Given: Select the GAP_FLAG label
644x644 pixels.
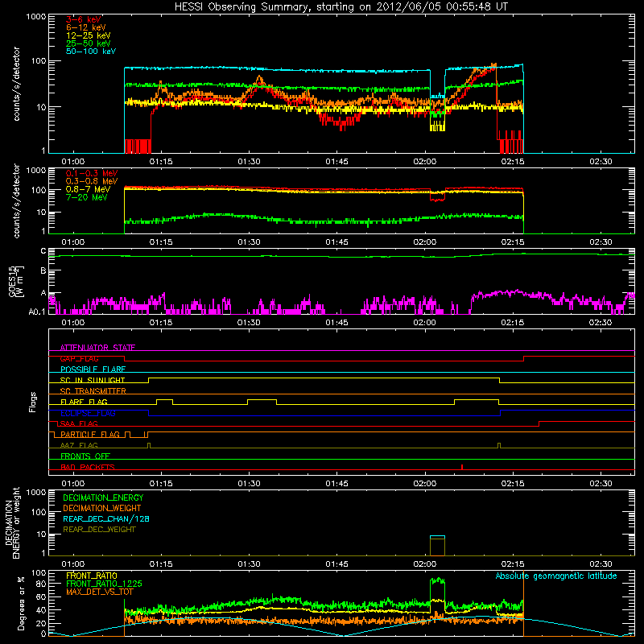Looking at the screenshot, I should pyautogui.click(x=79, y=358).
